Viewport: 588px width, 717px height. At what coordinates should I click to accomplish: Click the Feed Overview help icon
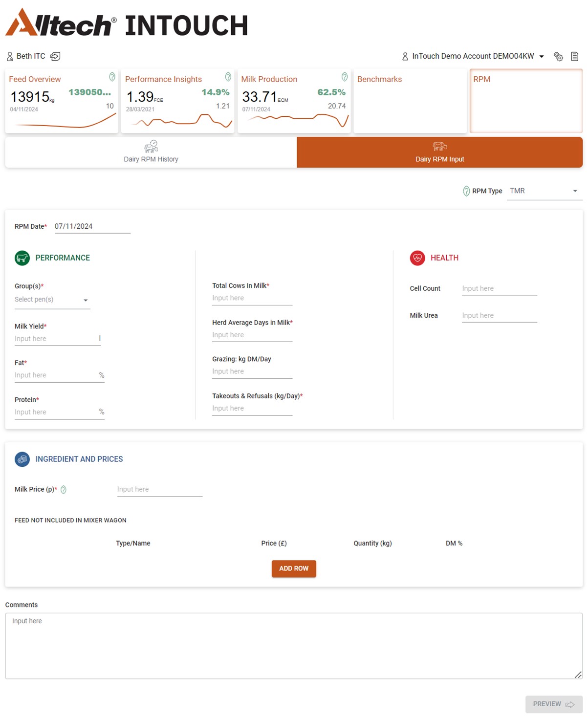[112, 77]
